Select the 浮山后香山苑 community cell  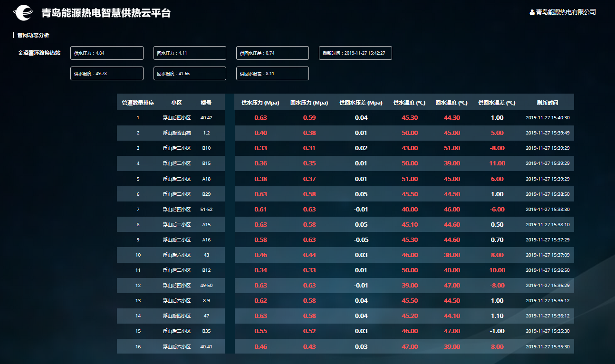click(x=177, y=133)
